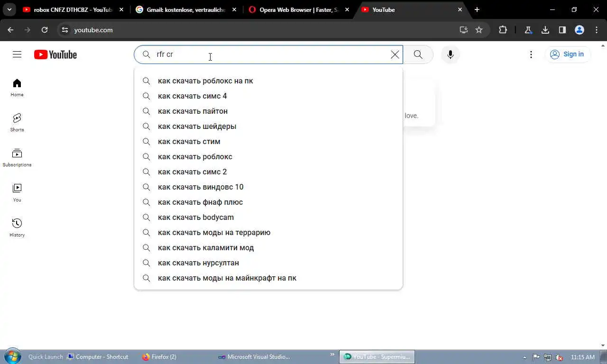
Task: Open browser extensions puzzle icon
Action: tap(503, 30)
